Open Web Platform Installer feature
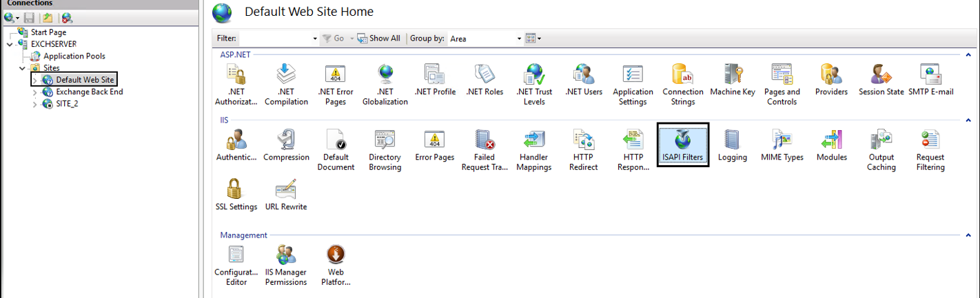This screenshot has height=298, width=980. tap(336, 265)
